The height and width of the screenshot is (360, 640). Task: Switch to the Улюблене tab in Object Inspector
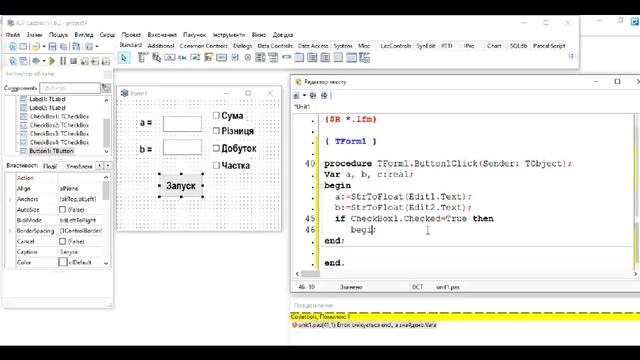point(79,166)
